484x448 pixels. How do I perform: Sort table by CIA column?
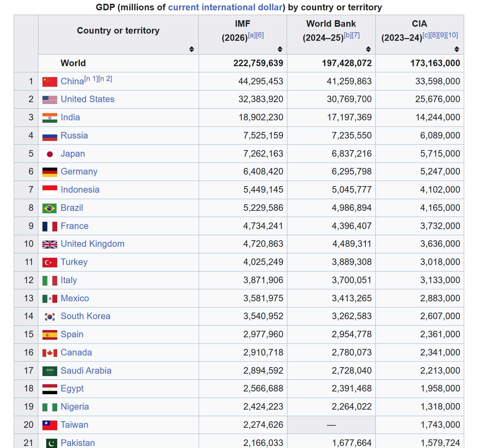click(457, 49)
